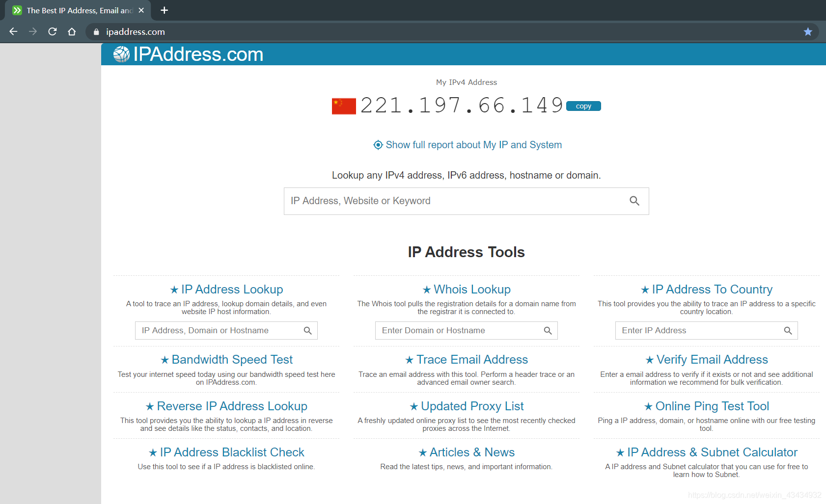This screenshot has width=826, height=504.
Task: Click the IPAddress.com header title text
Action: pyautogui.click(x=198, y=54)
